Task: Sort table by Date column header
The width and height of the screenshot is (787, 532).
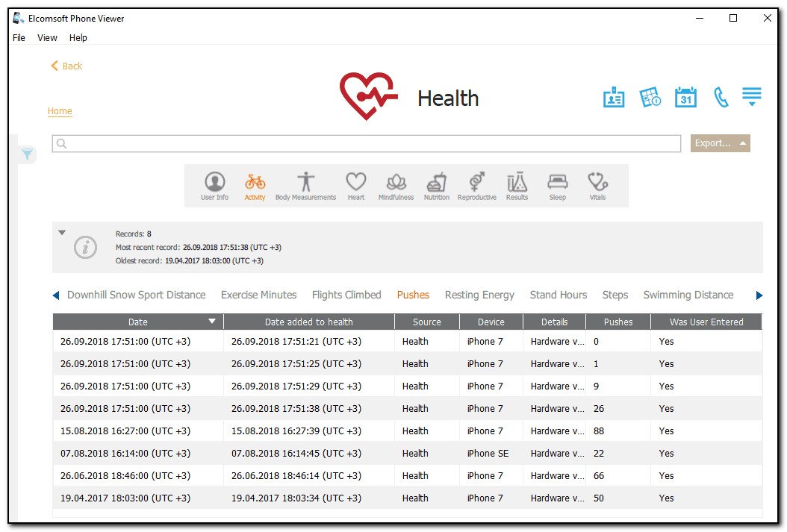Action: point(138,322)
